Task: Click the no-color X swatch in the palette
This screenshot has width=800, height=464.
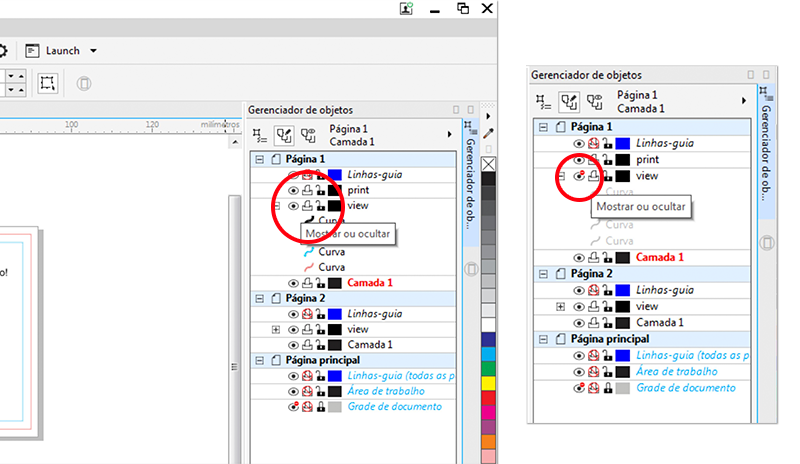Action: click(x=489, y=164)
